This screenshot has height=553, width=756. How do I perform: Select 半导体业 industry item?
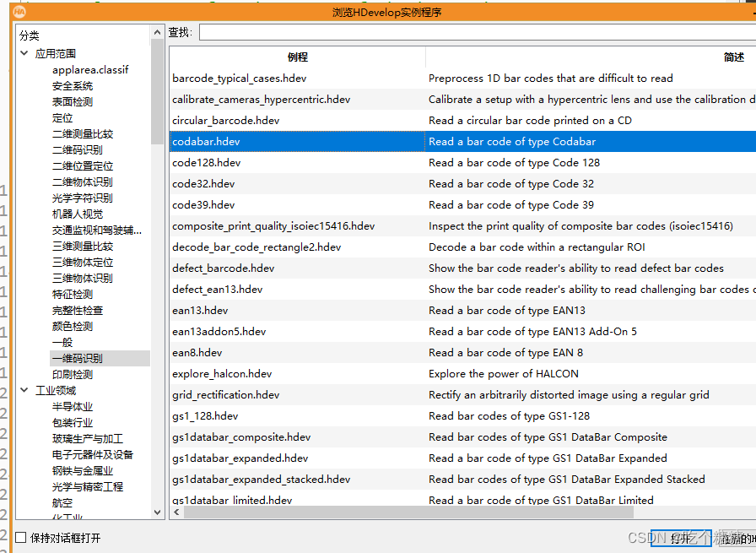tap(73, 406)
